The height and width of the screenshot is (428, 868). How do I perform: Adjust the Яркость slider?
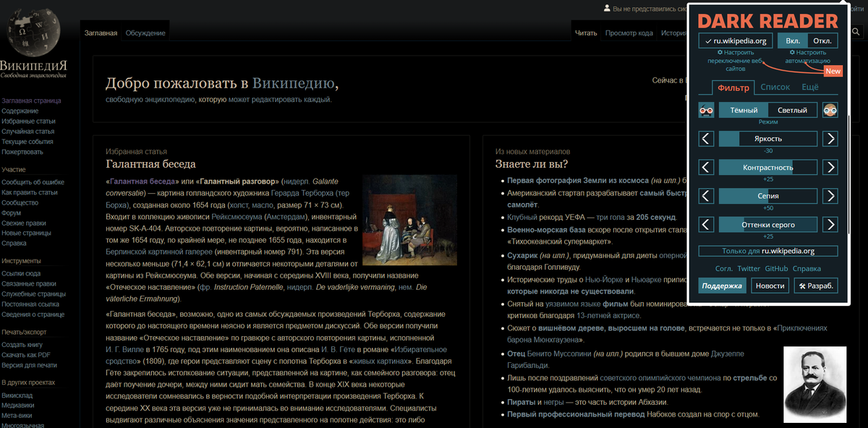tap(768, 138)
